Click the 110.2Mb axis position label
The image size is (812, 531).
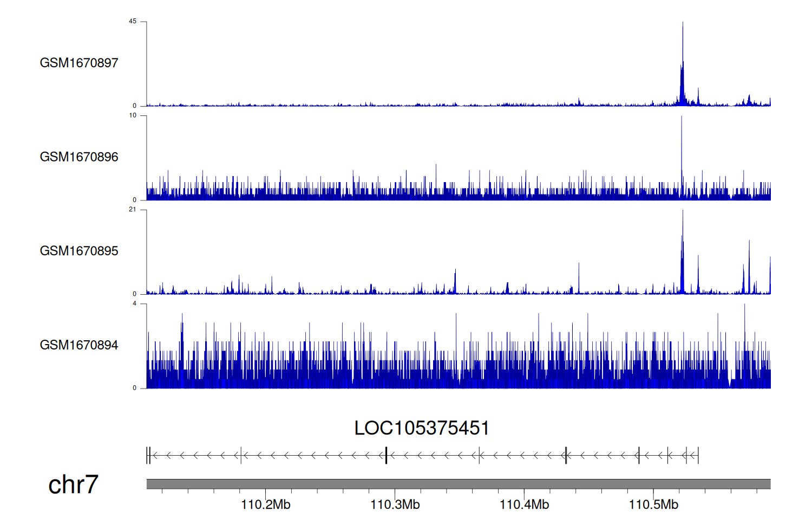tap(265, 505)
